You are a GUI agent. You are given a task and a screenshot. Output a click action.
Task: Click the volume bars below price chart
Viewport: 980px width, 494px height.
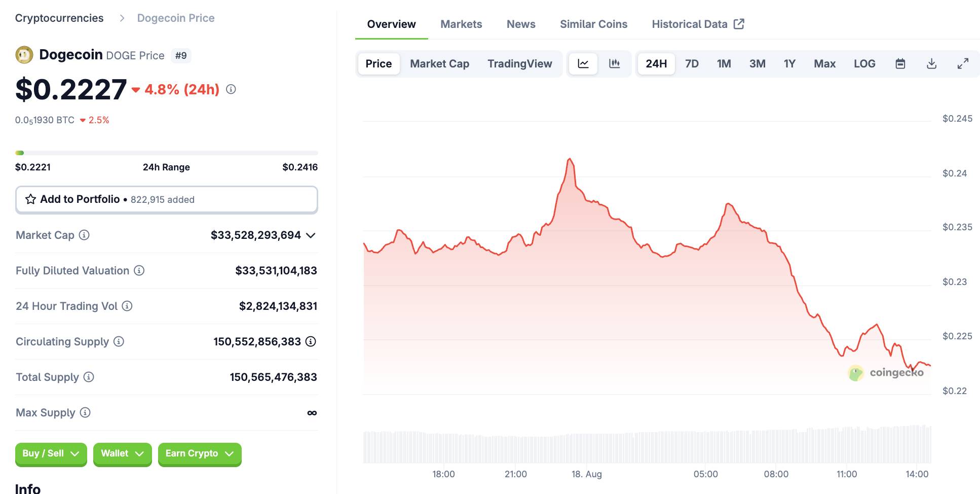(x=647, y=444)
